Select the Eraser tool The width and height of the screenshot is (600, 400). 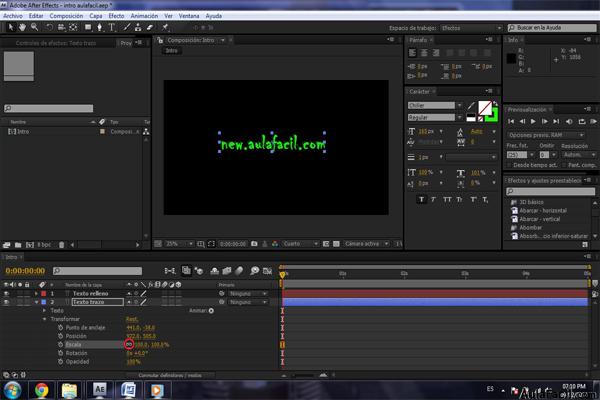point(150,27)
